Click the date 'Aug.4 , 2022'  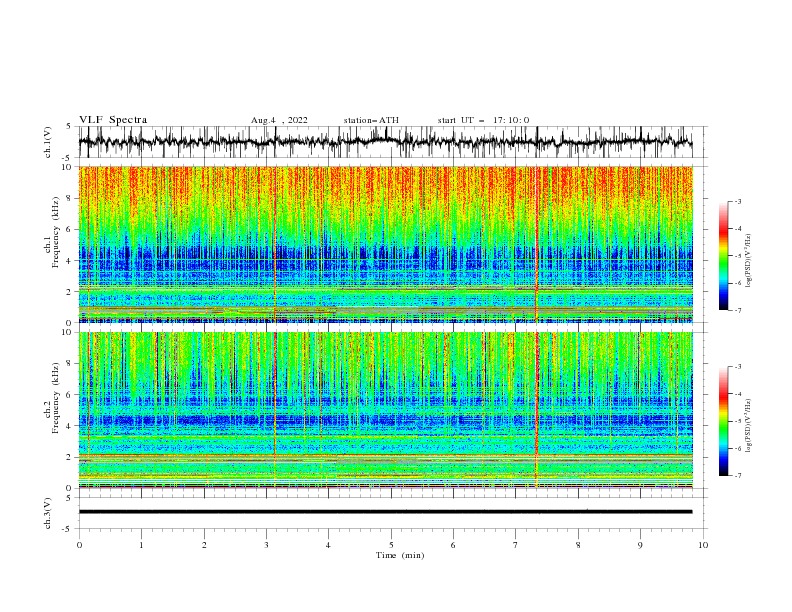coord(279,120)
